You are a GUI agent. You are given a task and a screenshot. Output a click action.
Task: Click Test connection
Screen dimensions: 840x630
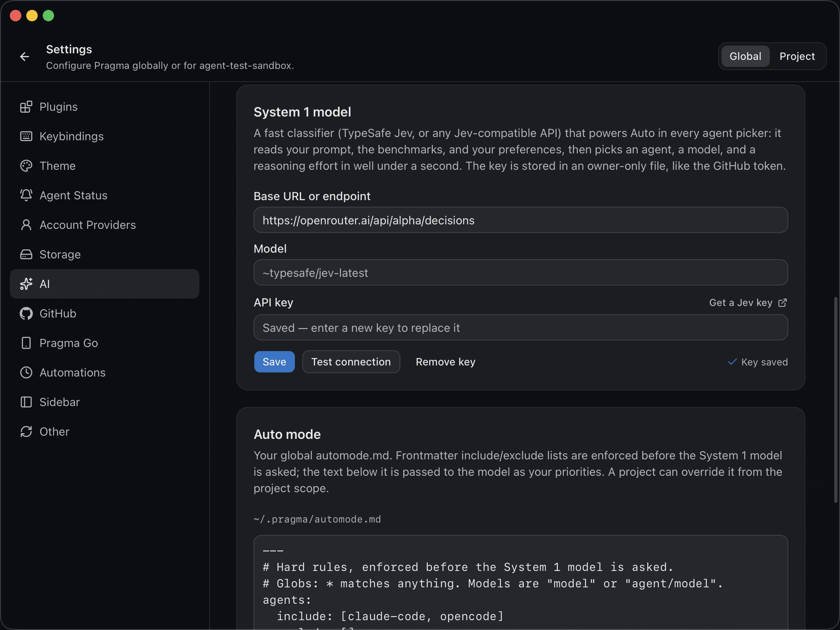pyautogui.click(x=351, y=362)
